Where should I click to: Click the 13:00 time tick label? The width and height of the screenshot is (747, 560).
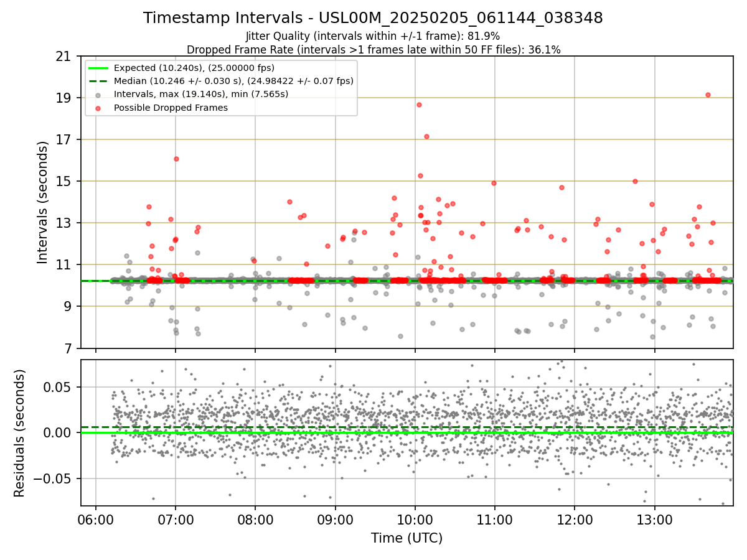[x=655, y=519]
